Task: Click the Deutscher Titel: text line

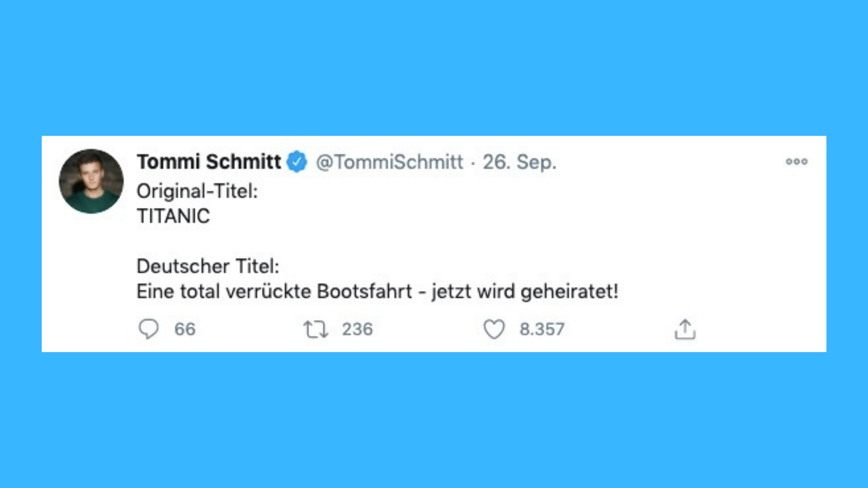Action: coord(208,266)
